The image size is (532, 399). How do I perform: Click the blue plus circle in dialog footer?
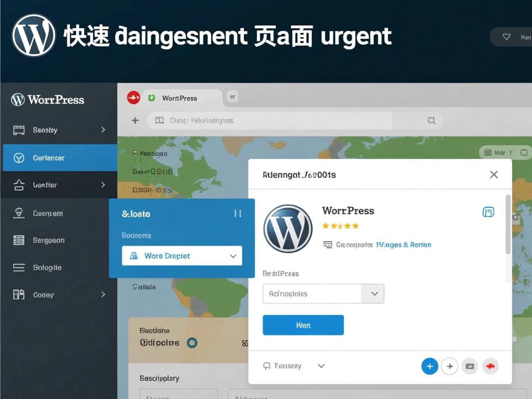[x=429, y=366]
